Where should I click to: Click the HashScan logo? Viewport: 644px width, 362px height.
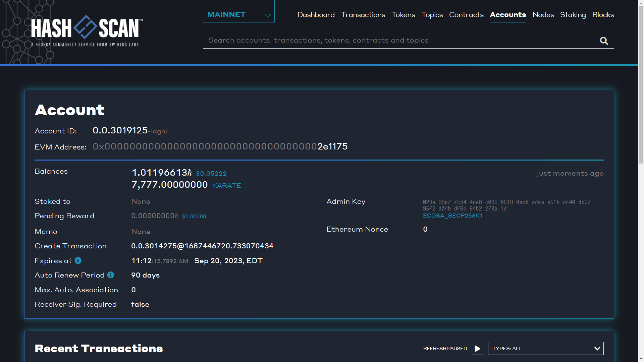[87, 30]
